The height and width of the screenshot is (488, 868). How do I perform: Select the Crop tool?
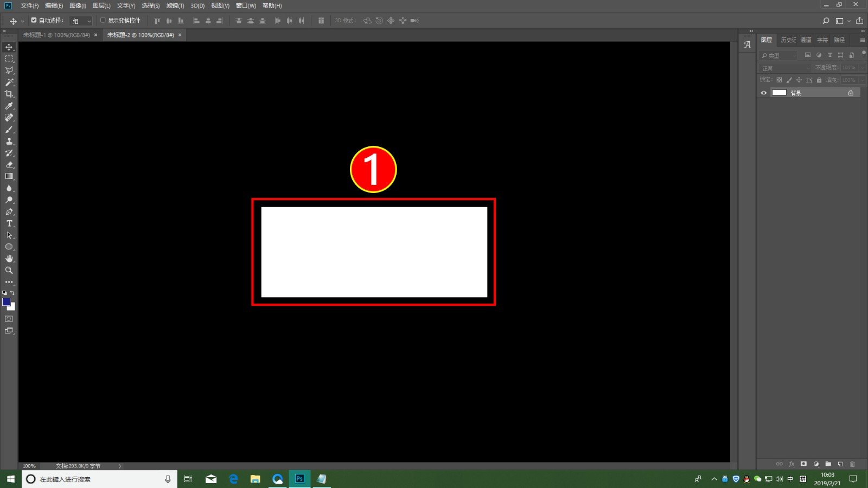(9, 94)
